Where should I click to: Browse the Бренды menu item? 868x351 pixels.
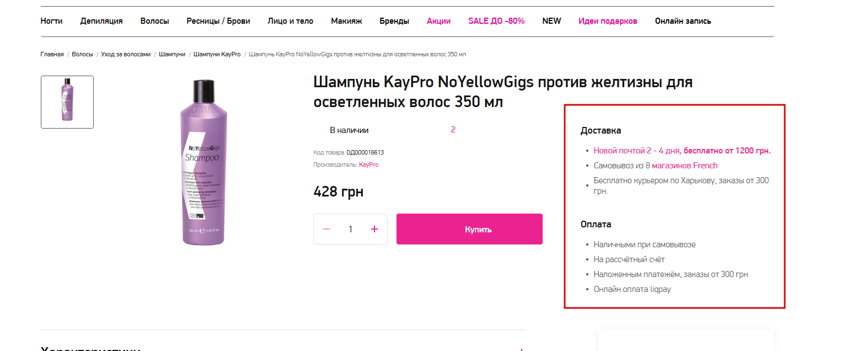(394, 21)
